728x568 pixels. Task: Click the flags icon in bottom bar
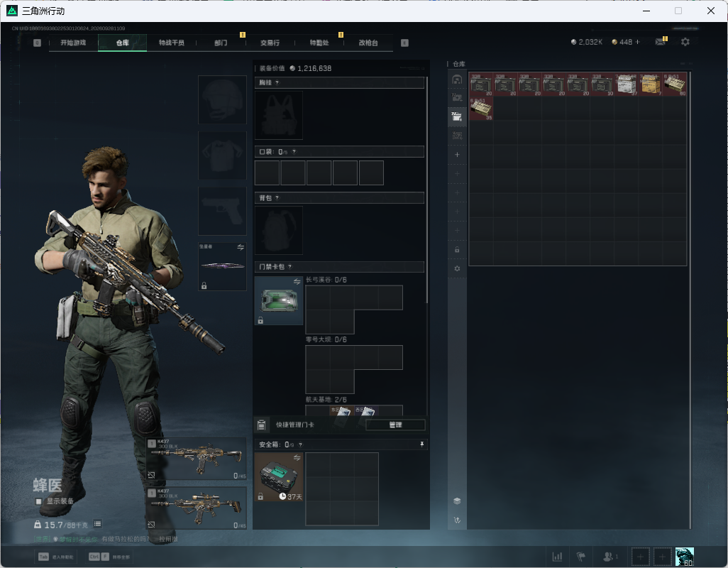[580, 557]
